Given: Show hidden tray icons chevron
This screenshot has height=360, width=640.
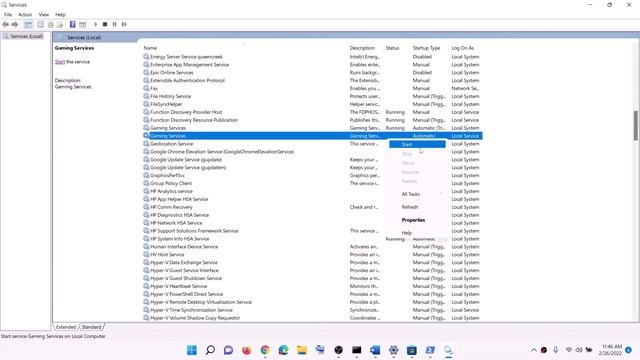Looking at the screenshot, I should (x=533, y=350).
